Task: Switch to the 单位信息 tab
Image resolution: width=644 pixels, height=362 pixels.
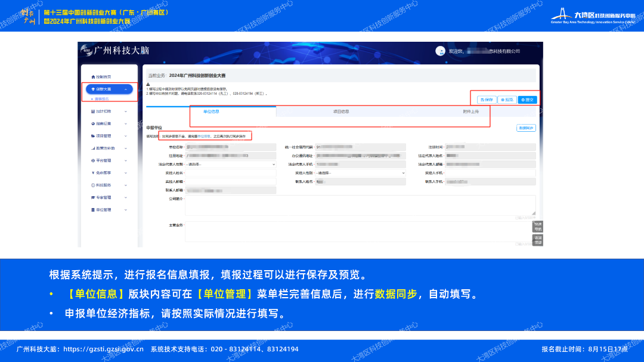Action: 211,112
